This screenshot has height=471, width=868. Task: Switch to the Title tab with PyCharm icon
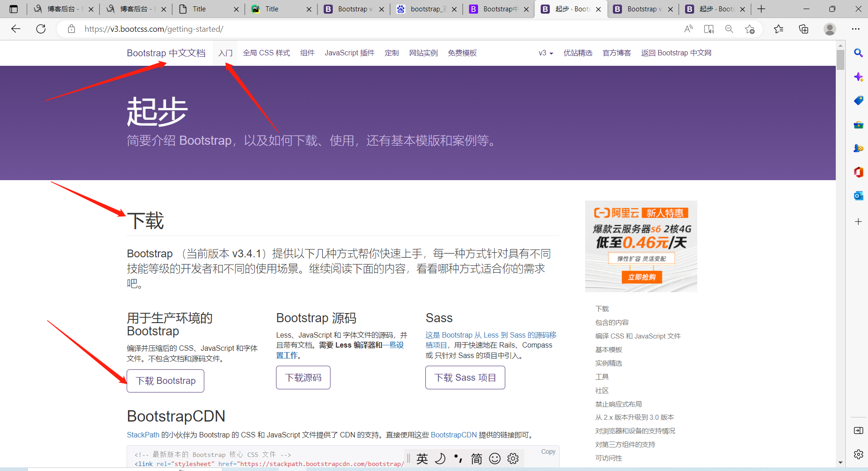(x=281, y=9)
